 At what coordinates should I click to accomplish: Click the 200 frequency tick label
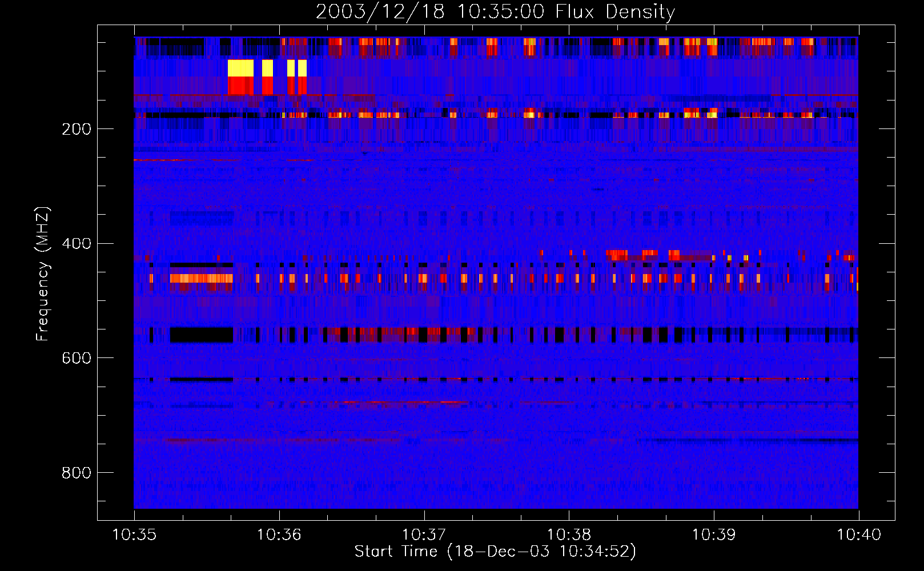(x=77, y=129)
